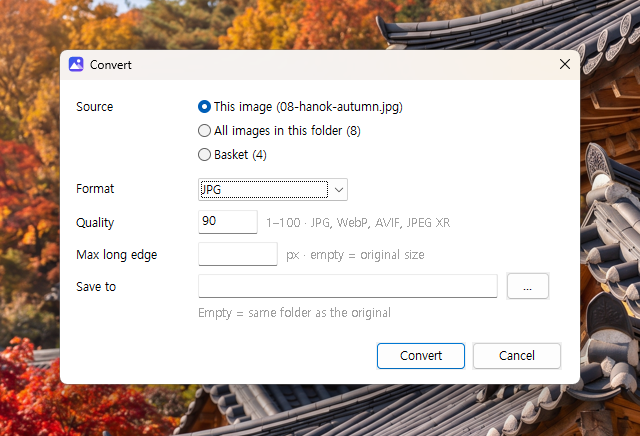Screen dimensions: 640x436
Task: Click the Max long edge label
Action: click(117, 255)
